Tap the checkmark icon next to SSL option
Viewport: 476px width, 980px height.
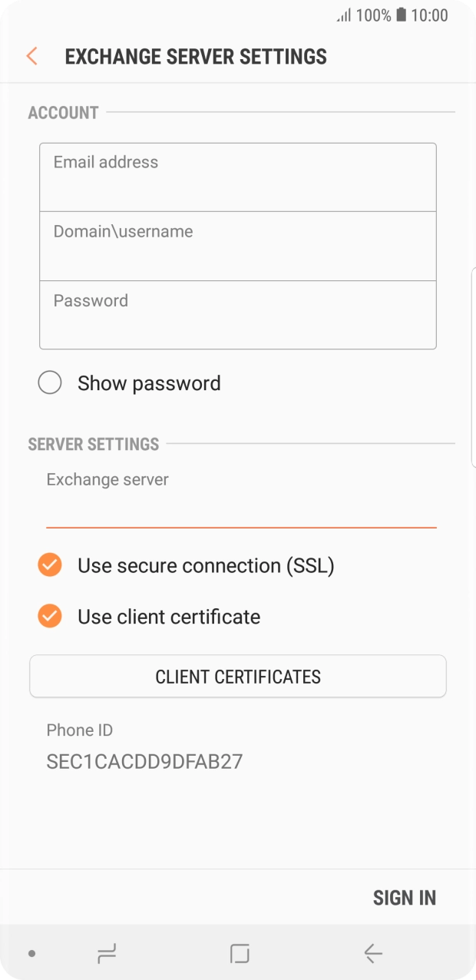click(x=49, y=565)
